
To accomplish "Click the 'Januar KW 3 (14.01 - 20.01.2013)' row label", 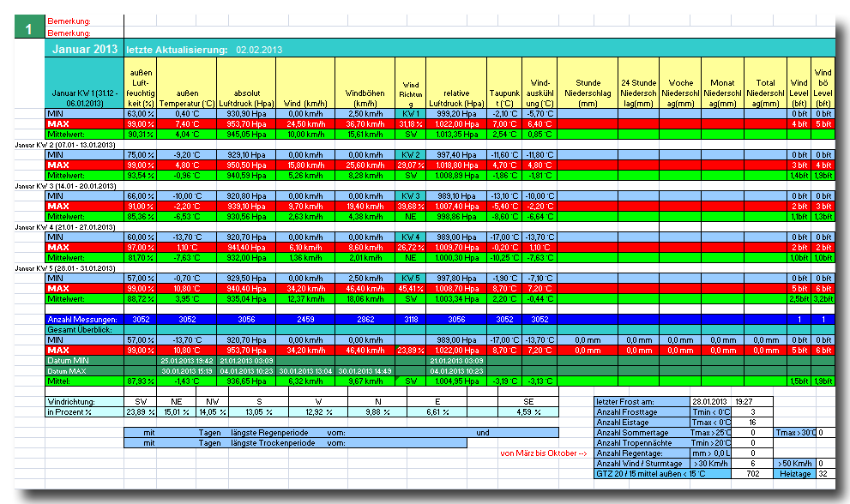I will click(65, 186).
